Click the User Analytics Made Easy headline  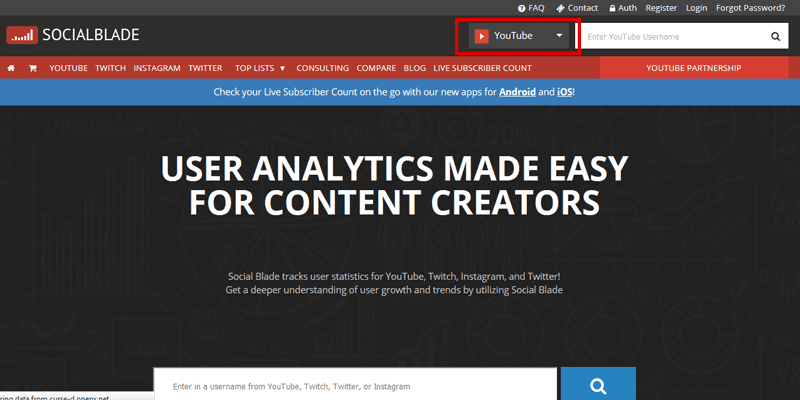tap(394, 185)
